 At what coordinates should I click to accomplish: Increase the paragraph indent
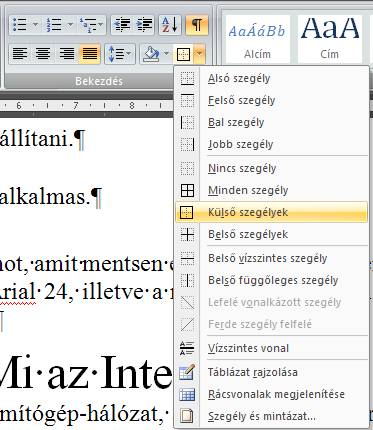tap(144, 25)
